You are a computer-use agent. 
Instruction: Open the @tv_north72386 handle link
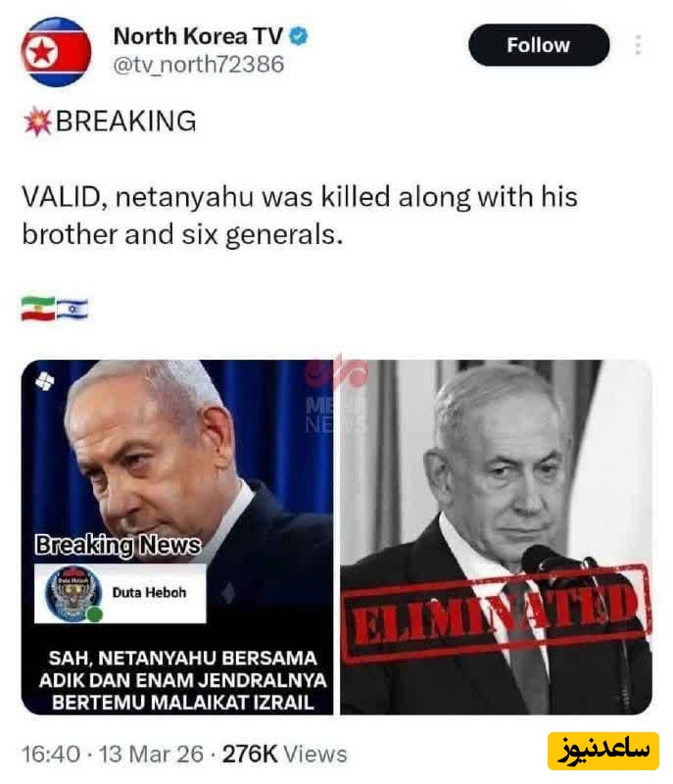pyautogui.click(x=198, y=65)
